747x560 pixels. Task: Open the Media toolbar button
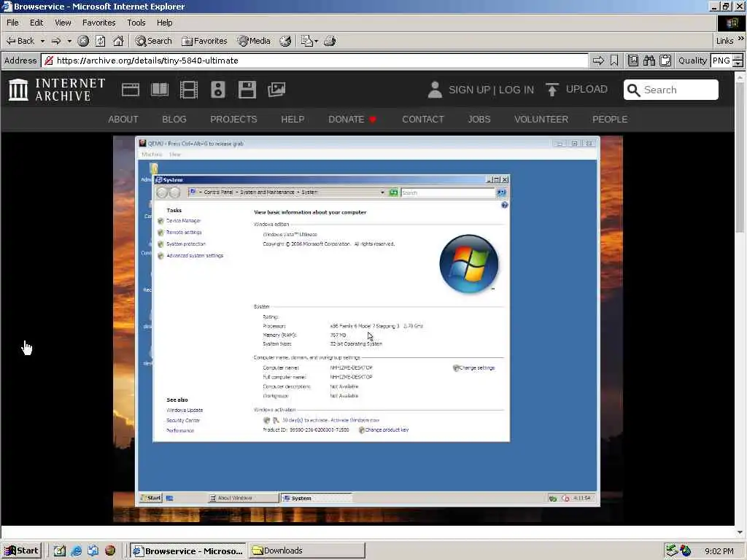coord(255,41)
